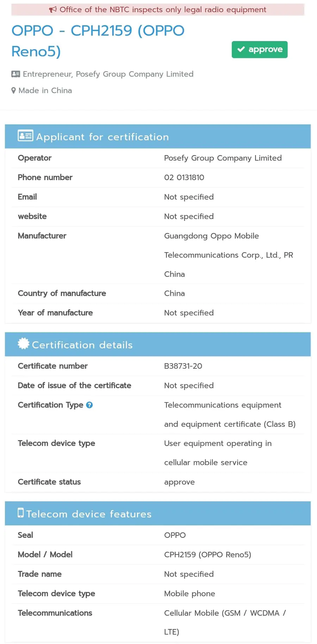Viewport: 317px width, 644px height.
Task: Select the Applicant for certification header
Action: click(x=158, y=136)
